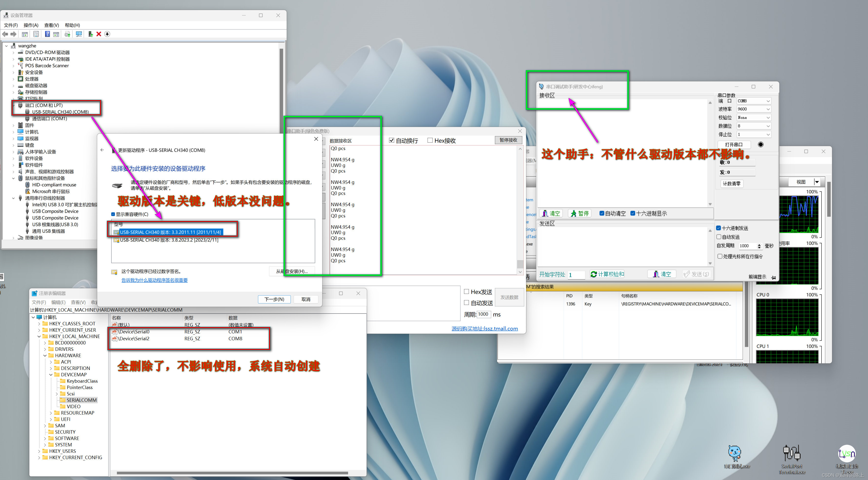868x480 pixels.
Task: Click 清空 below the 接收区 receive area
Action: tap(551, 213)
